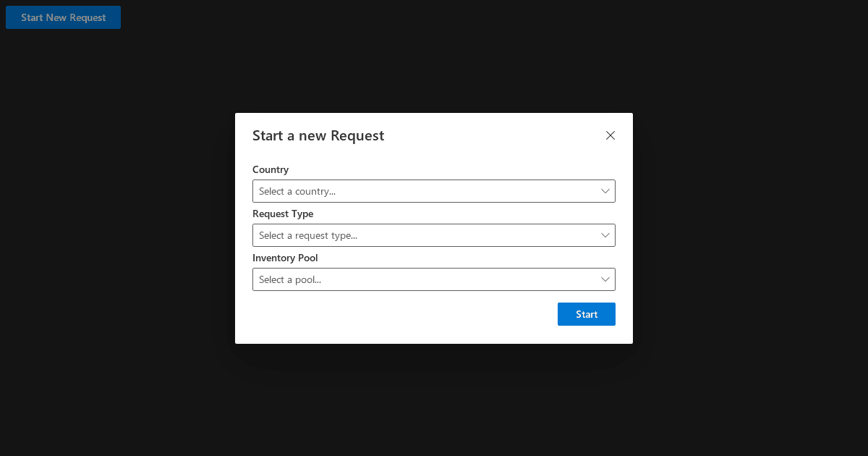Click inside the pool input field
This screenshot has height=456, width=868.
398,279
